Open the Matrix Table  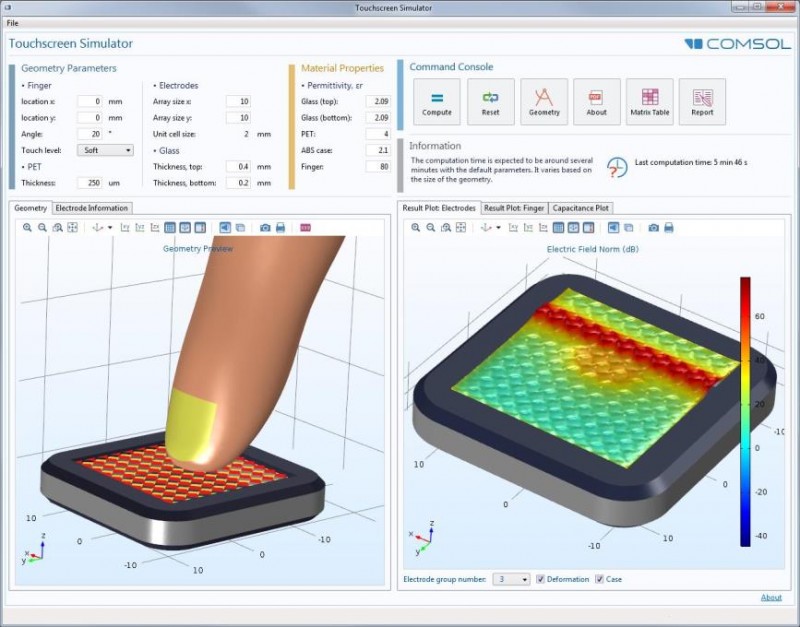coord(651,100)
